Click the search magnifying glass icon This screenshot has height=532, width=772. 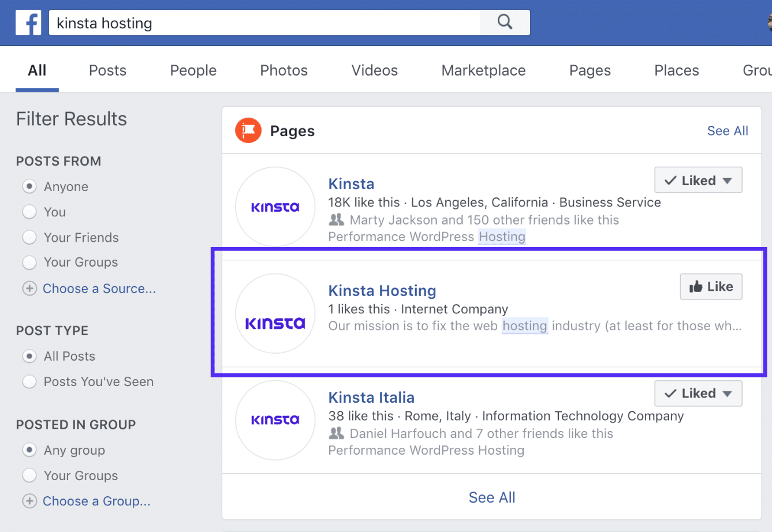click(504, 22)
